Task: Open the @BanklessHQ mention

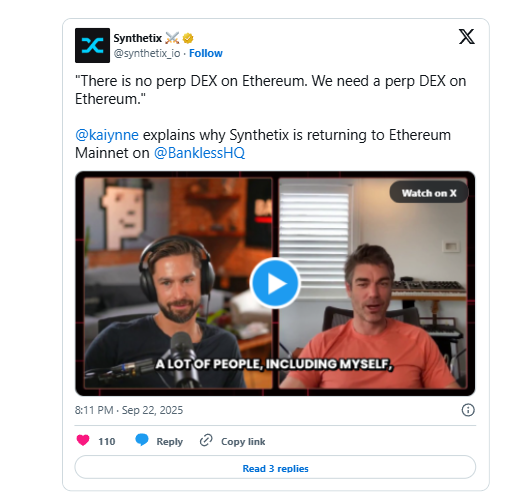Action: tap(199, 153)
